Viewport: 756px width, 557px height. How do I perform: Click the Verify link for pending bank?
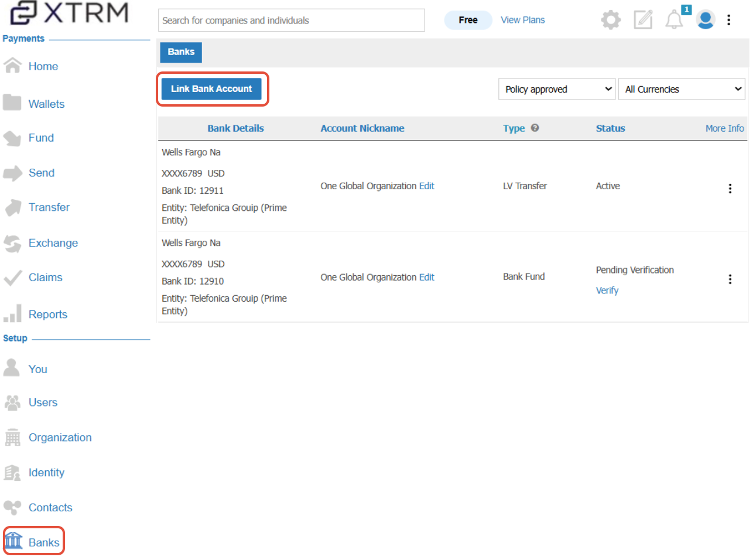(607, 291)
